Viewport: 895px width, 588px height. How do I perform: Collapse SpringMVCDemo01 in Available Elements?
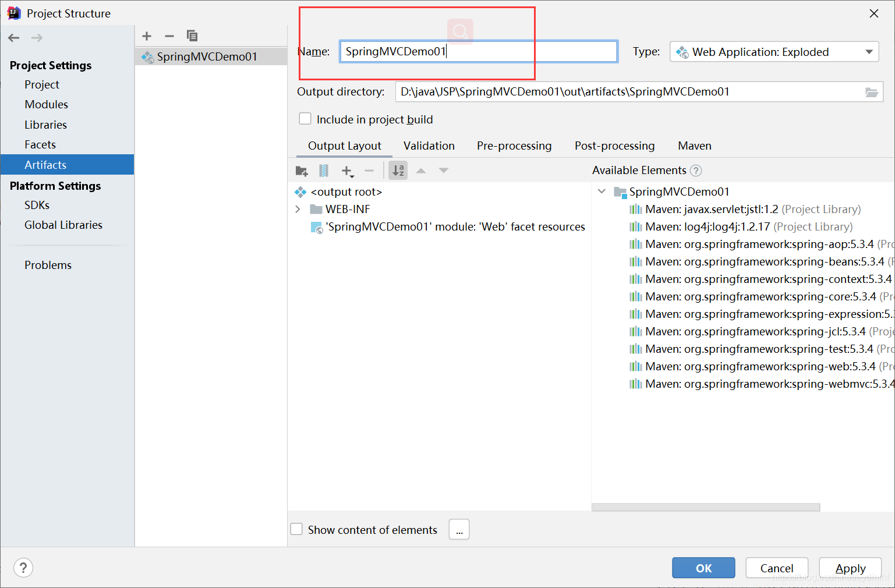602,192
